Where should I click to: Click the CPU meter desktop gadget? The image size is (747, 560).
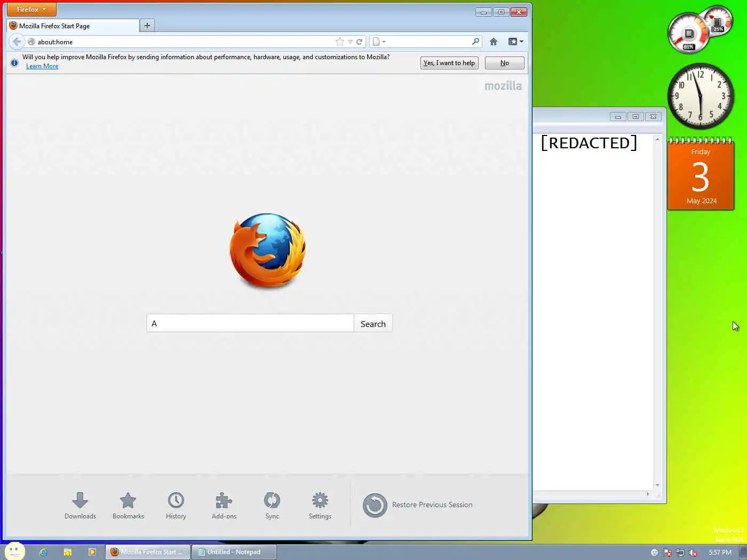tap(700, 29)
